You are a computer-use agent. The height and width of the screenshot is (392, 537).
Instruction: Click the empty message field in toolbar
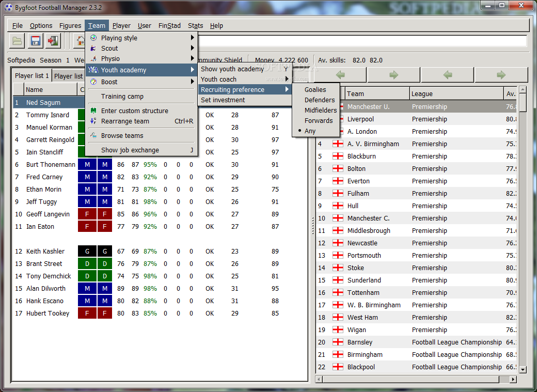[x=361, y=41]
